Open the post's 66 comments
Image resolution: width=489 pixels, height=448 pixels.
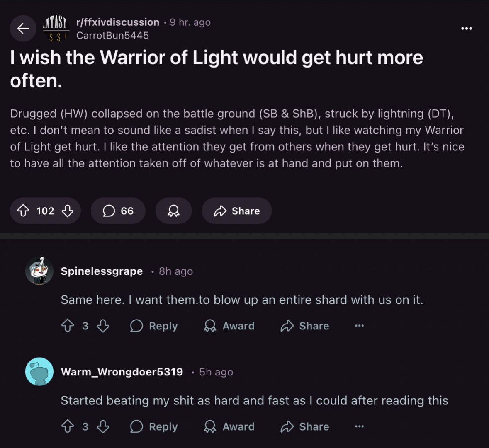(x=118, y=211)
